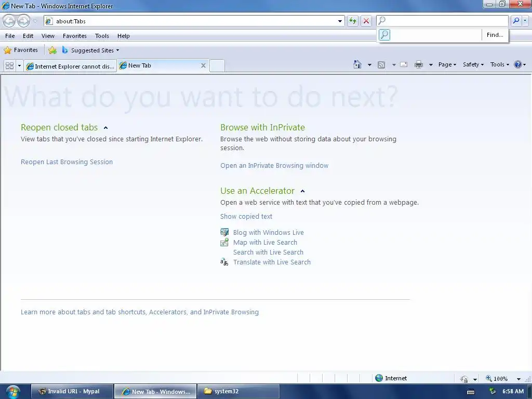The width and height of the screenshot is (532, 399).
Task: Click the small blank new tab button
Action: point(217,66)
